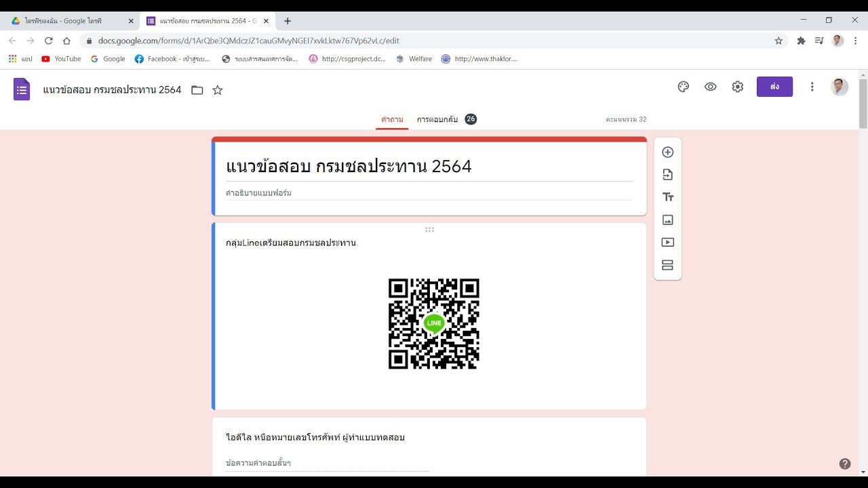Open the Chrome media control icon
This screenshot has height=488, width=868.
click(x=819, y=41)
